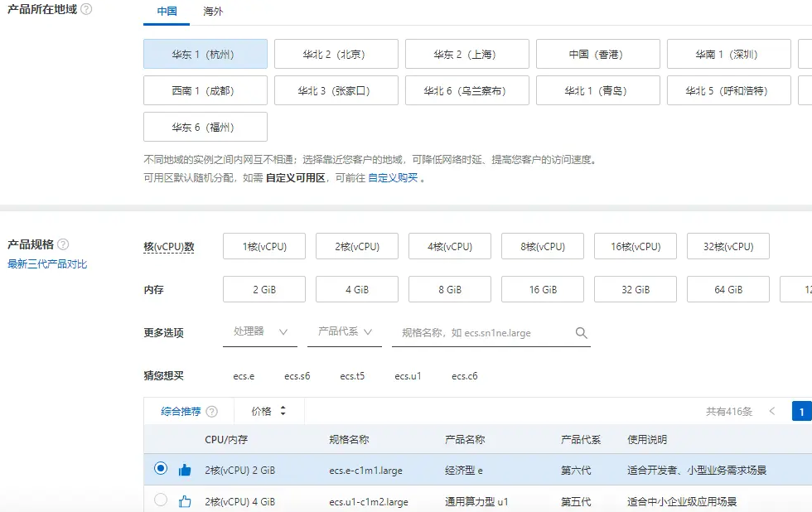The height and width of the screenshot is (512, 812).
Task: Switch to 中国 tab
Action: pos(167,12)
